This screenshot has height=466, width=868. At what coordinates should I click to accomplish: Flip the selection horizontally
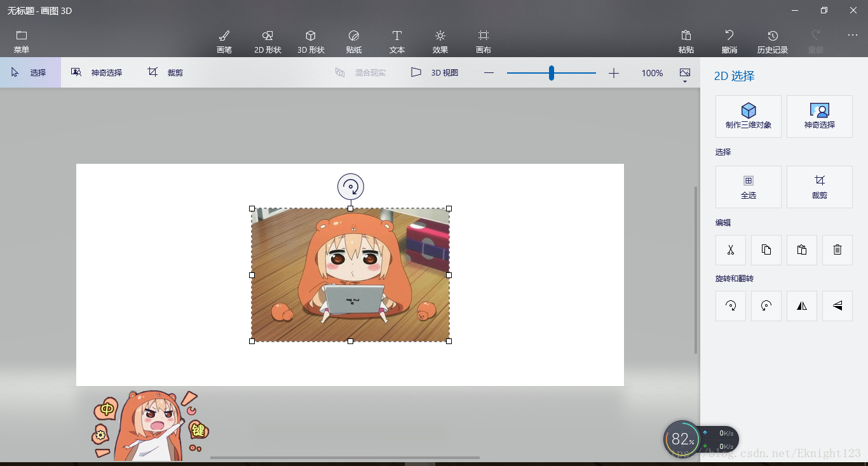pos(802,306)
